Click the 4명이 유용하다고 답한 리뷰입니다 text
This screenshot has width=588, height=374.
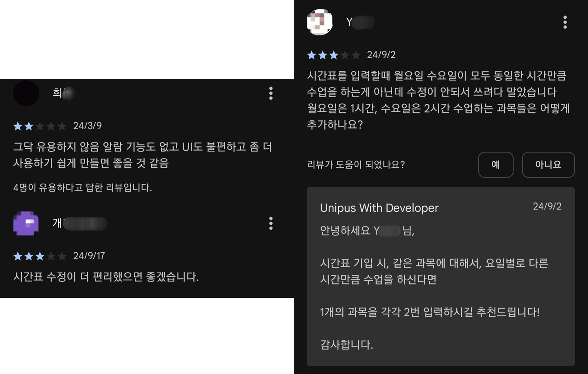coord(83,188)
